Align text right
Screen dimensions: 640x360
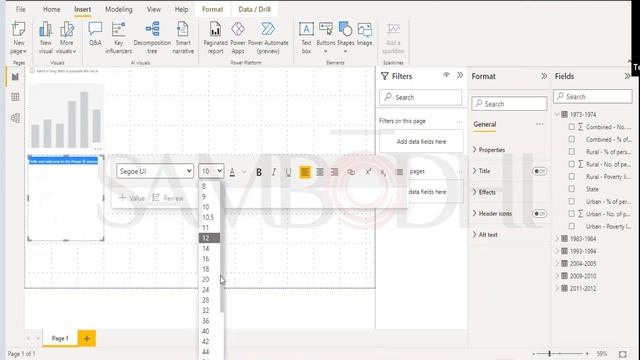coord(335,172)
